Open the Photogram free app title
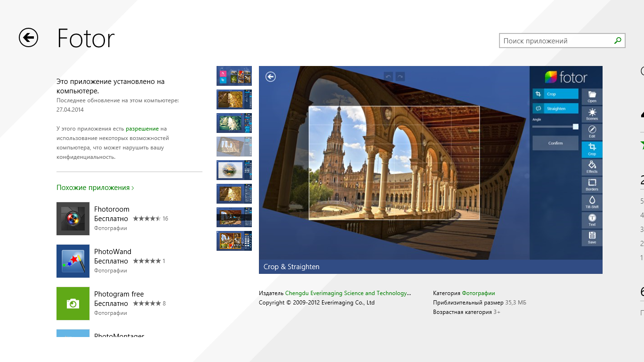This screenshot has width=644, height=362. click(119, 294)
